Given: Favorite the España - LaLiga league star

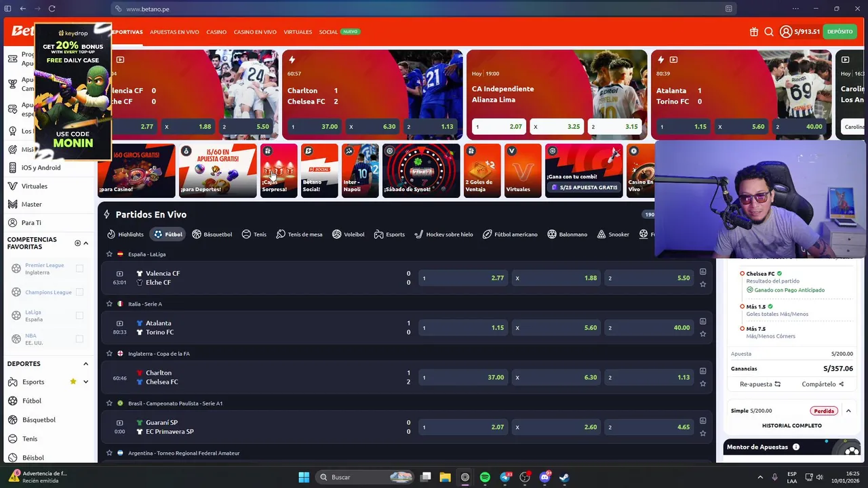Looking at the screenshot, I should pyautogui.click(x=109, y=254).
